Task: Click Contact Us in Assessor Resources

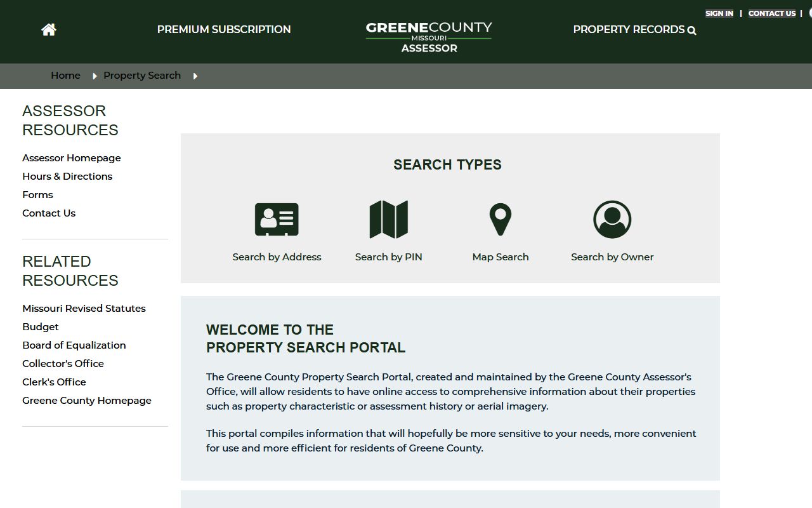Action: coord(49,213)
